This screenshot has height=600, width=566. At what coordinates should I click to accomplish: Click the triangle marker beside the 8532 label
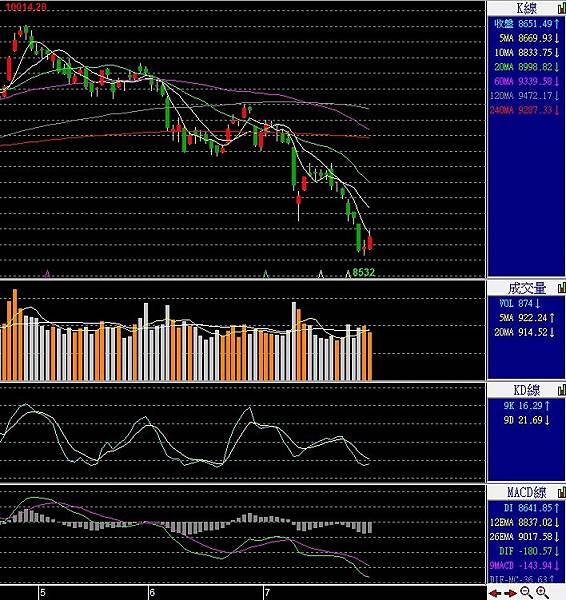[348, 273]
